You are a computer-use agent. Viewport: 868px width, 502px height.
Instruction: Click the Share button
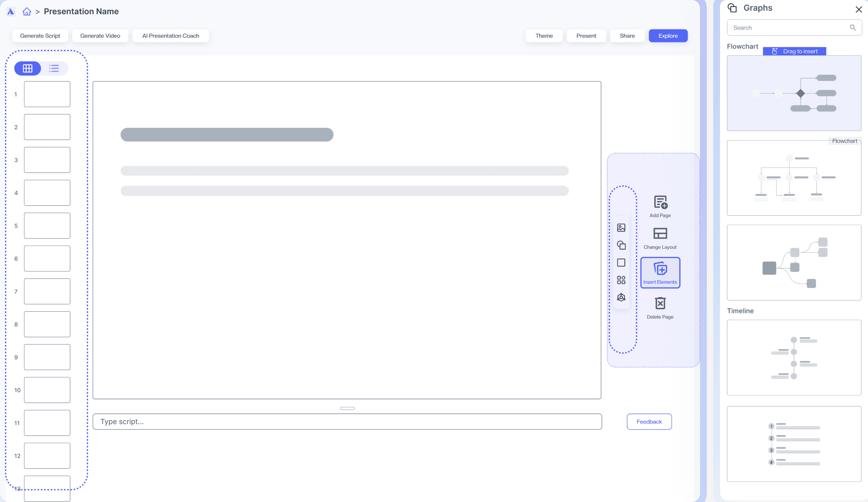point(627,36)
